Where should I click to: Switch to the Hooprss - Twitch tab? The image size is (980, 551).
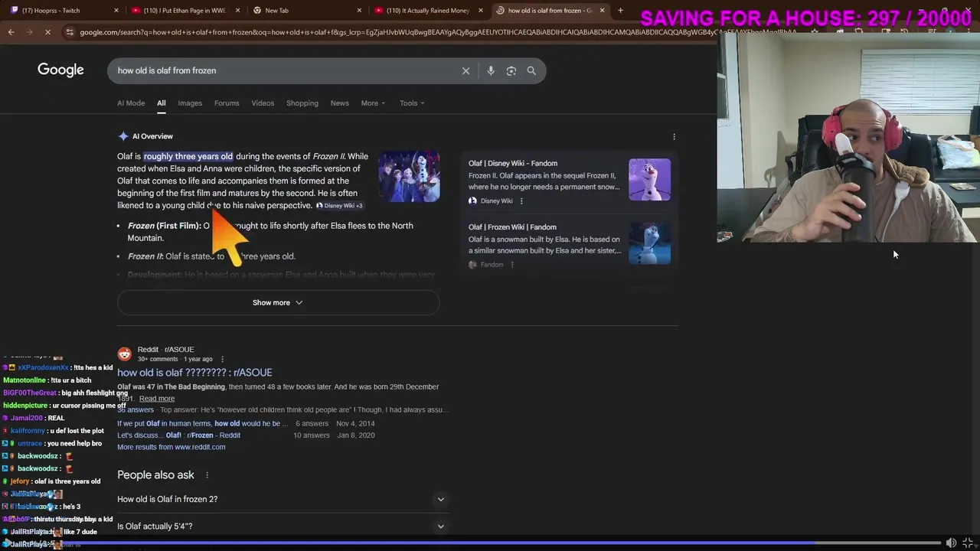pyautogui.click(x=61, y=11)
